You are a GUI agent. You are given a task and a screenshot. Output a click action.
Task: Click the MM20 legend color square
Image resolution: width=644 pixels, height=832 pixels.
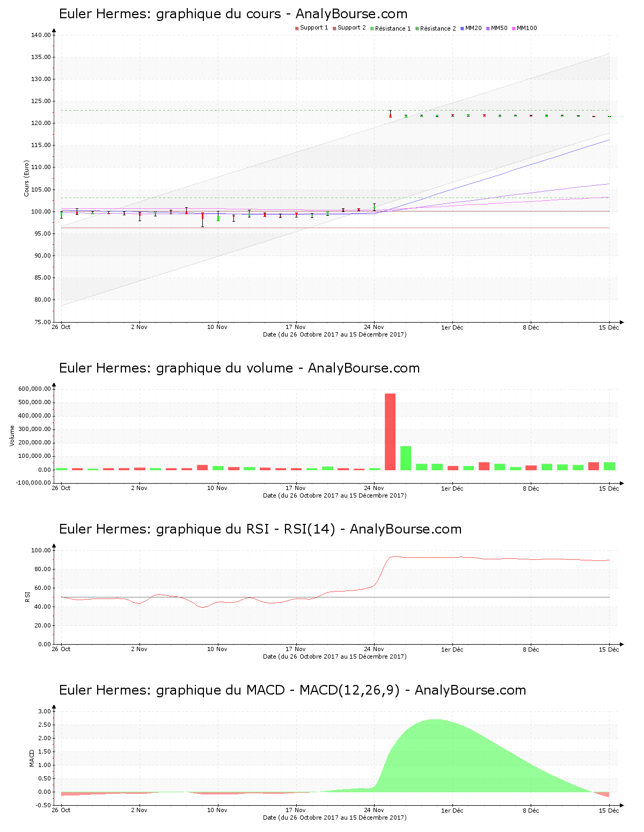coord(462,28)
